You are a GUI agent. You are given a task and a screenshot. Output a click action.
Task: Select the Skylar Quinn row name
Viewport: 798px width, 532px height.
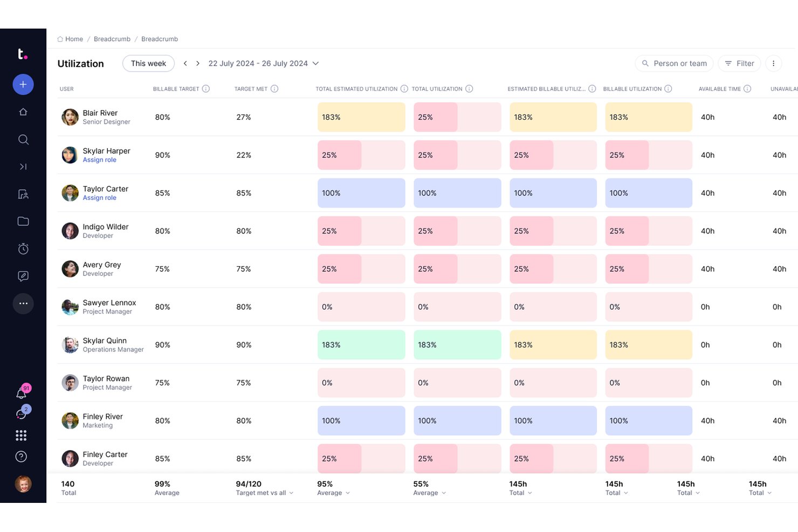[105, 341]
